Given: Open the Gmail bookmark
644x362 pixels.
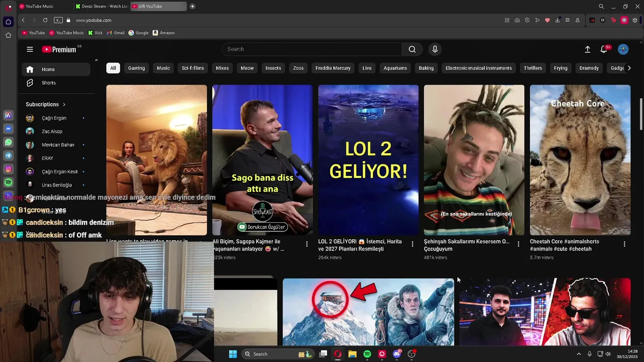Looking at the screenshot, I should [x=116, y=33].
